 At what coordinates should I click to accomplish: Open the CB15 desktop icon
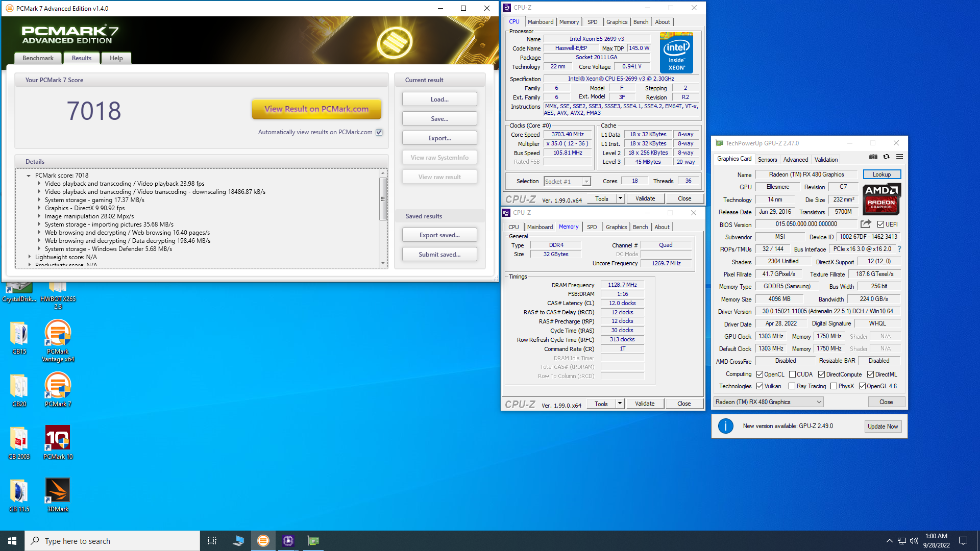pyautogui.click(x=19, y=338)
